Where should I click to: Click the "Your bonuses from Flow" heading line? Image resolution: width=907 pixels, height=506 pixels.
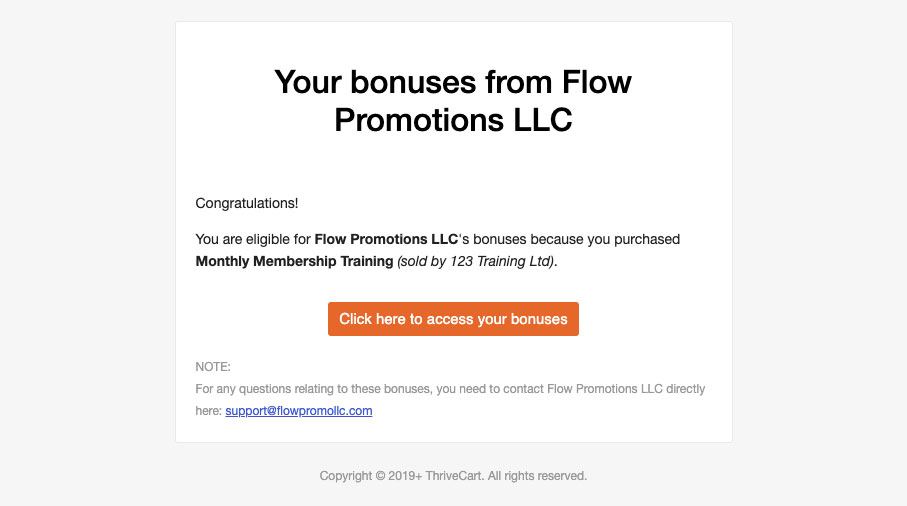(x=453, y=82)
